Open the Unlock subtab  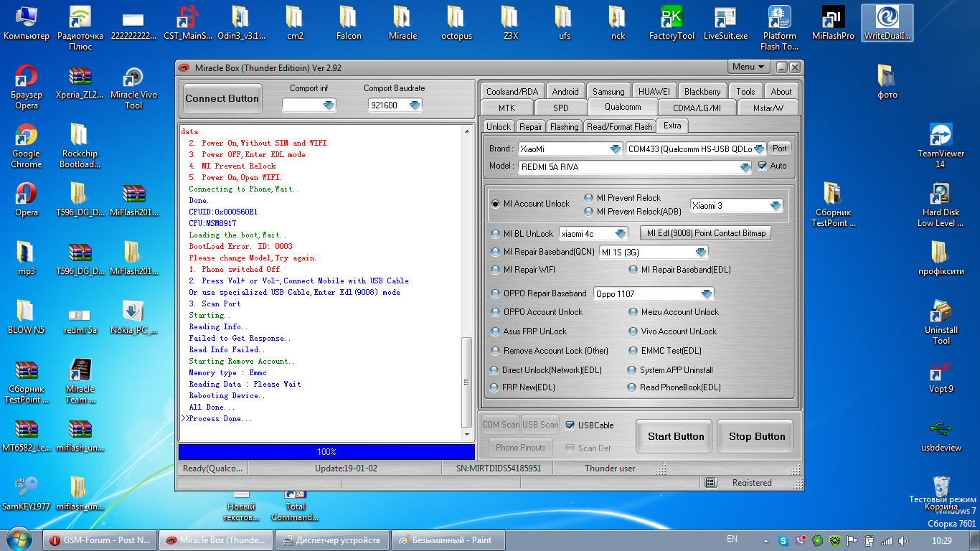point(499,126)
